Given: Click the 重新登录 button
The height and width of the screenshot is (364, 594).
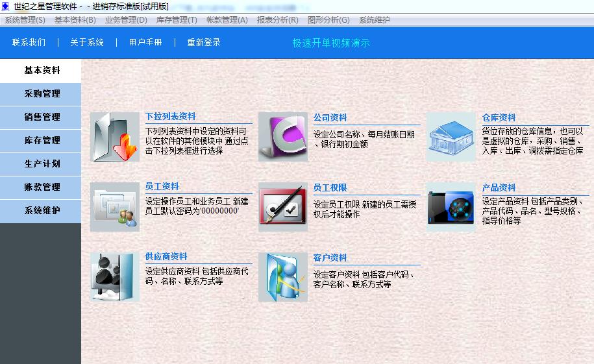Looking at the screenshot, I should pos(204,43).
